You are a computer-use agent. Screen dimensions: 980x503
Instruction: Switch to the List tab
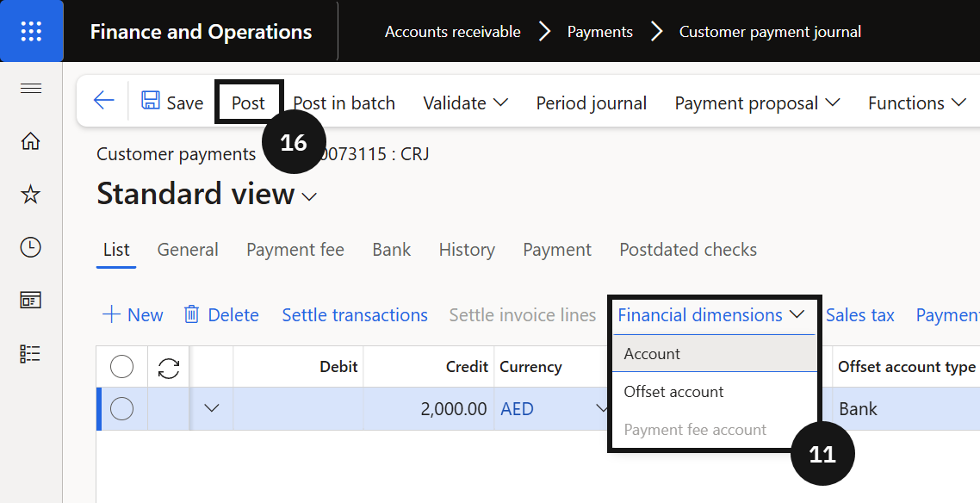click(116, 250)
